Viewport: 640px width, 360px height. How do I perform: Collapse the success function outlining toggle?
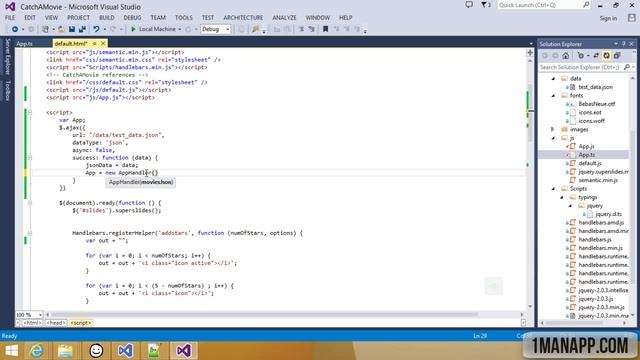click(30, 158)
